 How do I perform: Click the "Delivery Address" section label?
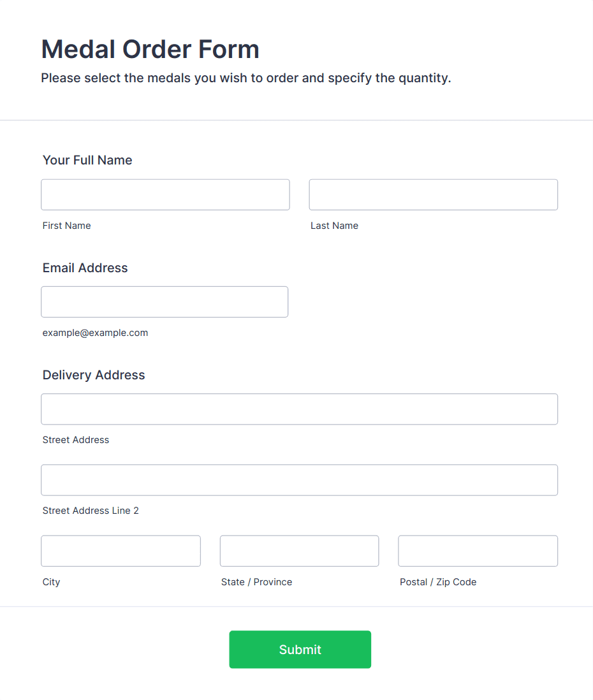click(x=94, y=375)
